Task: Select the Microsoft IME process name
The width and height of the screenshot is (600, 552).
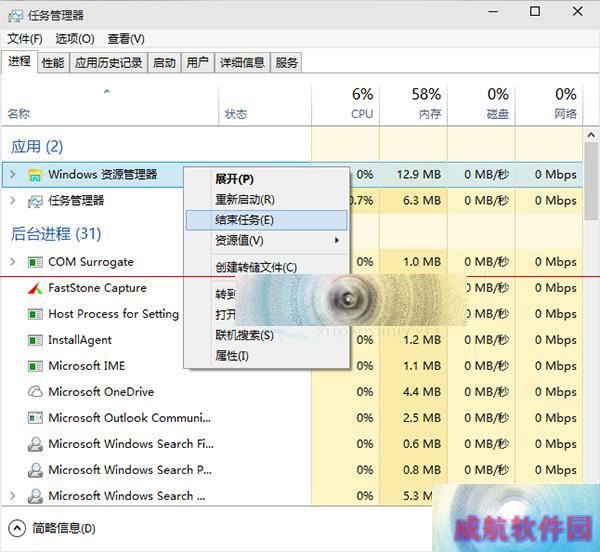Action: 86,366
